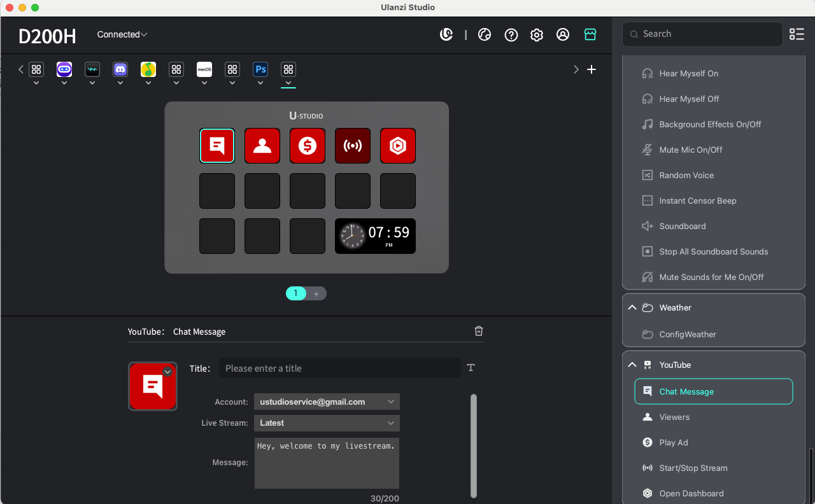Select Open Dashboard action in YouTube list
The width and height of the screenshot is (815, 504).
coord(691,493)
